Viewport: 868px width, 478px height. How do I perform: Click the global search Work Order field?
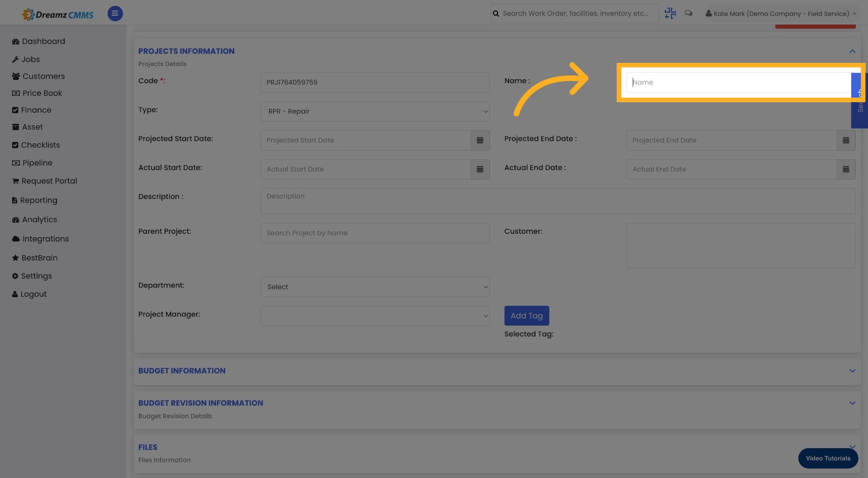(575, 14)
